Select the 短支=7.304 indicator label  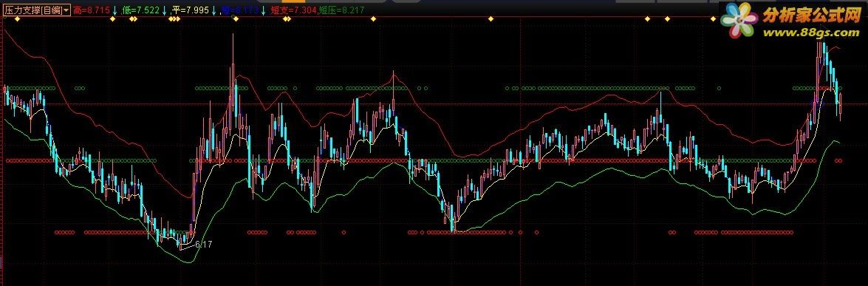[x=293, y=10]
